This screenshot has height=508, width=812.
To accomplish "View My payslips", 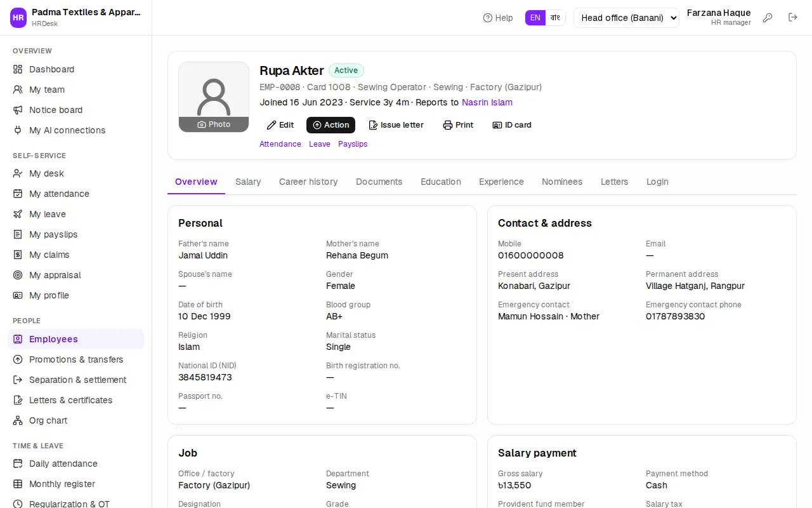I will pos(76,234).
